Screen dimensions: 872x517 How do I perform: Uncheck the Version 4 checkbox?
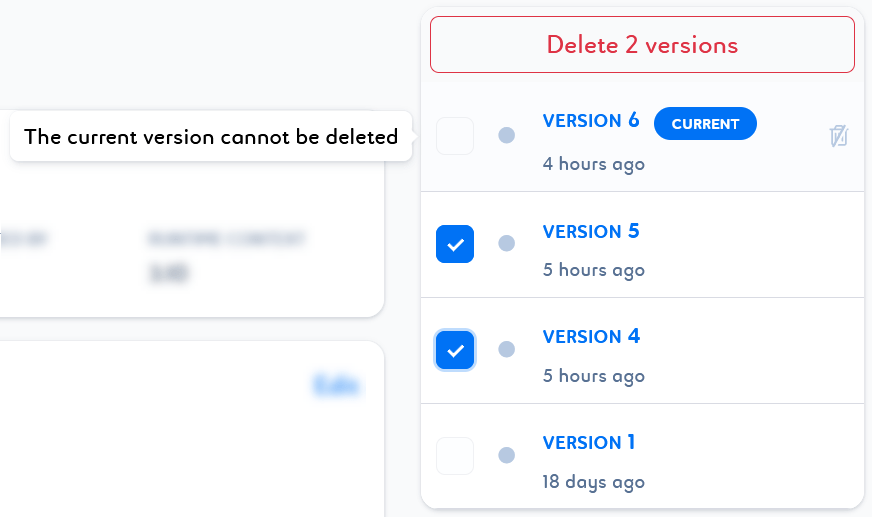455,350
